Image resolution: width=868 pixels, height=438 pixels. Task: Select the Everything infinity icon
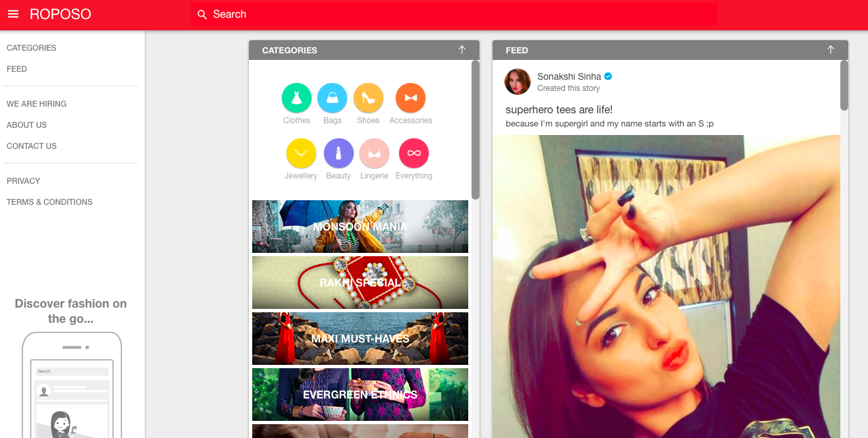coord(414,153)
